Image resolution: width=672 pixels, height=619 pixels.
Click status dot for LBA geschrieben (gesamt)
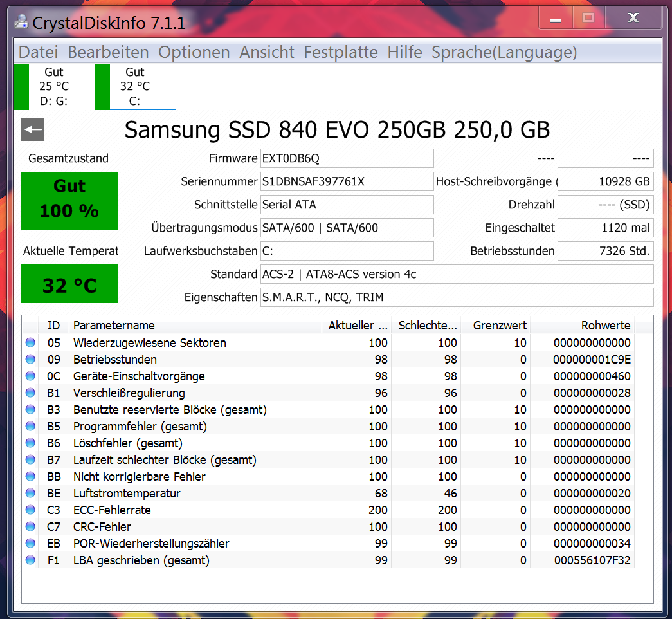click(x=30, y=560)
